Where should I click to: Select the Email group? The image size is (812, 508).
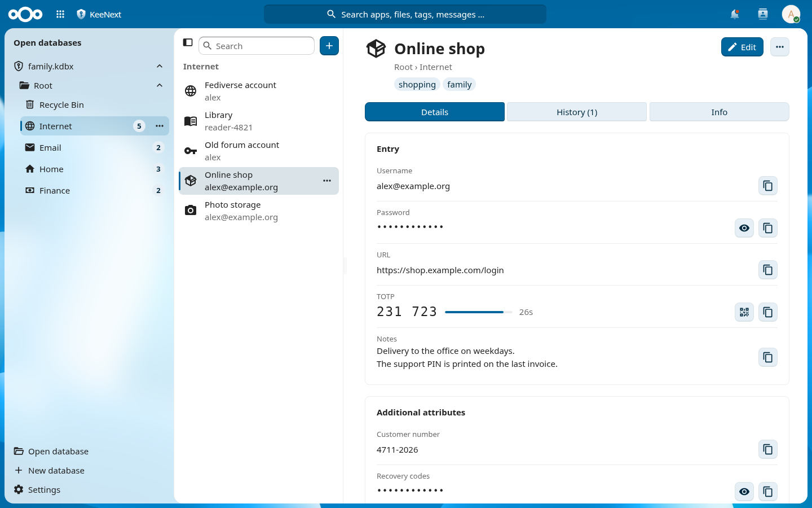point(95,147)
